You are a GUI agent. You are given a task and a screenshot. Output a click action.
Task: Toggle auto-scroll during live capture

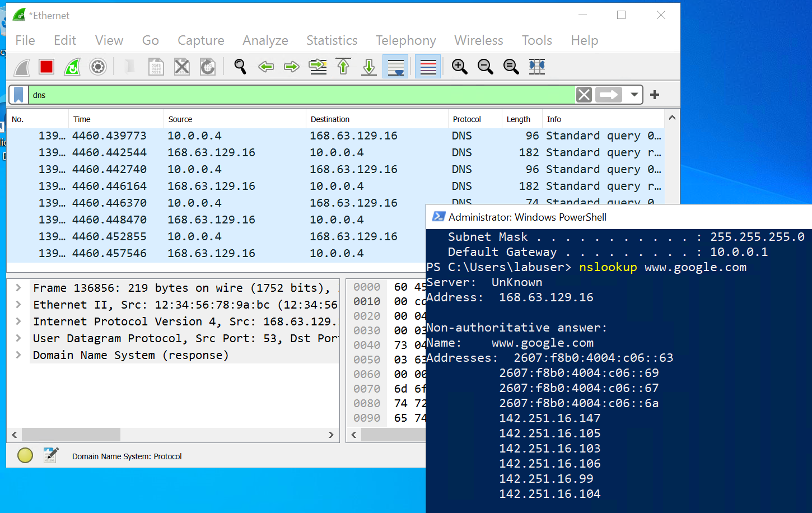tap(396, 66)
